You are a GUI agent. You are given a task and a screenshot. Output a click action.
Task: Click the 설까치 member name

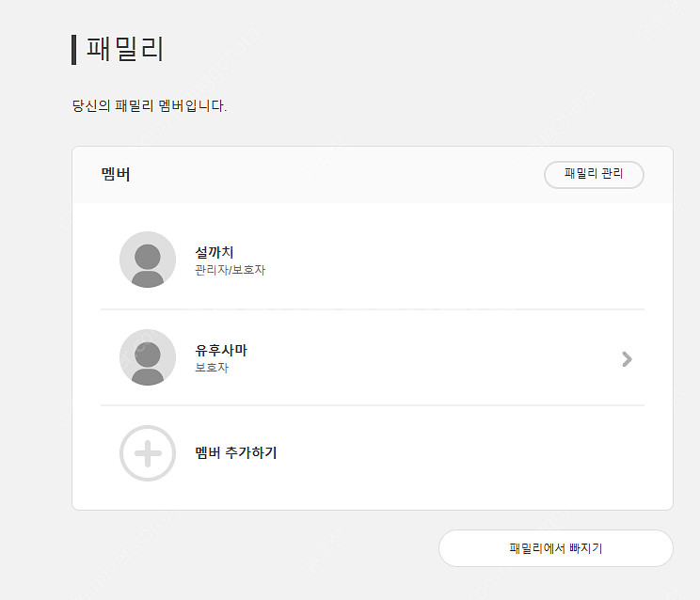pyautogui.click(x=215, y=252)
